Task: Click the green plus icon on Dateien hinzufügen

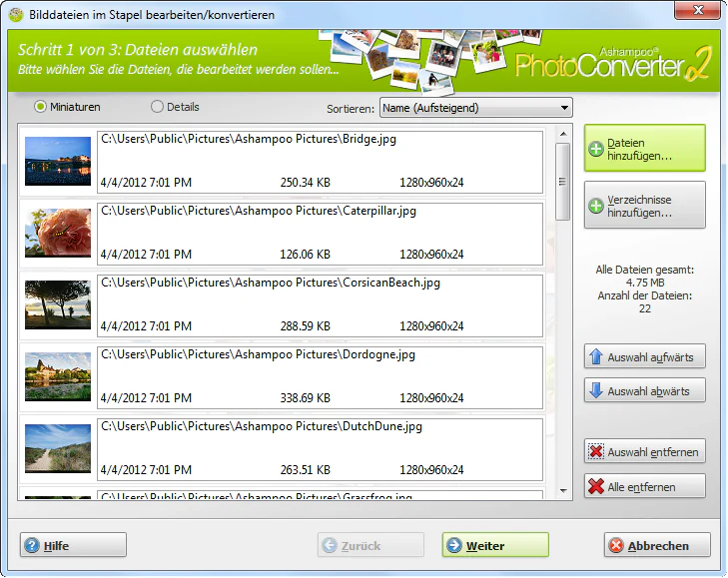Action: point(595,149)
